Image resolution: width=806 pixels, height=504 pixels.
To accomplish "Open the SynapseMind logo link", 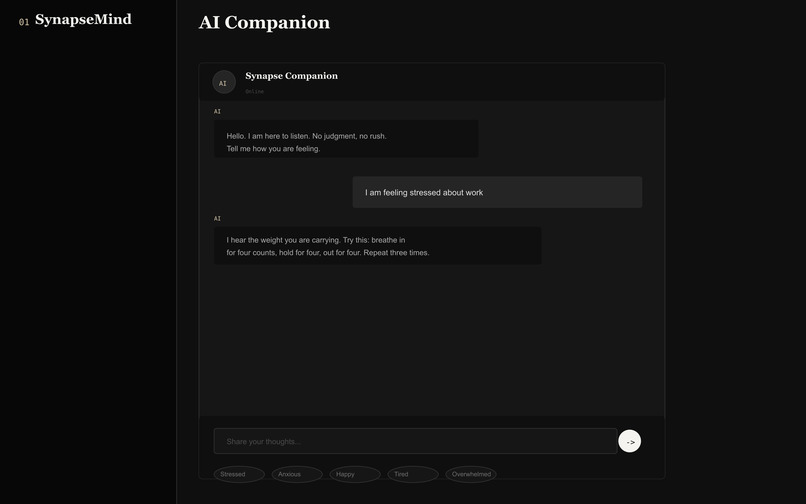I will click(83, 20).
